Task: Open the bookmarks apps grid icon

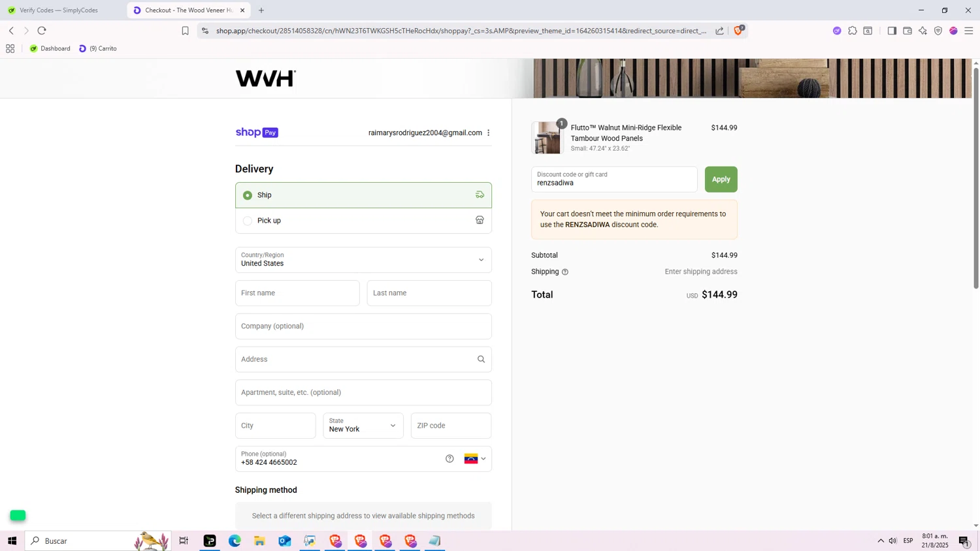Action: coord(10,48)
